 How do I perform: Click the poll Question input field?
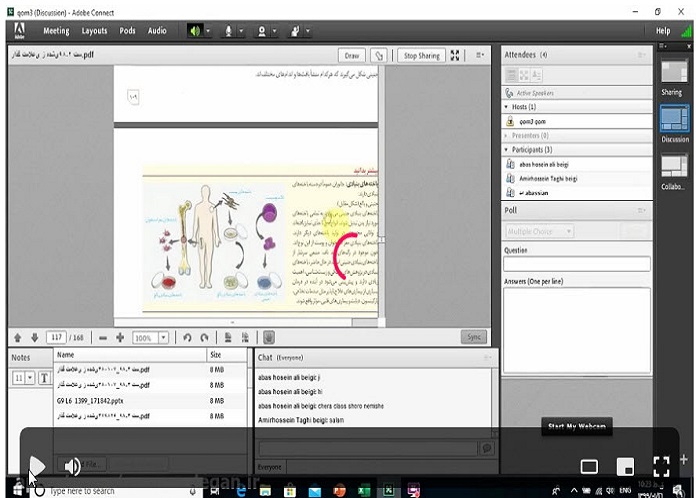click(576, 264)
